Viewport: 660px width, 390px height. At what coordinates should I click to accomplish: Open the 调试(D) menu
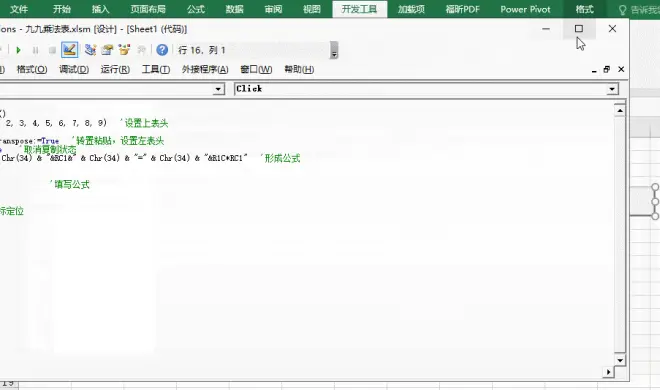(x=74, y=69)
